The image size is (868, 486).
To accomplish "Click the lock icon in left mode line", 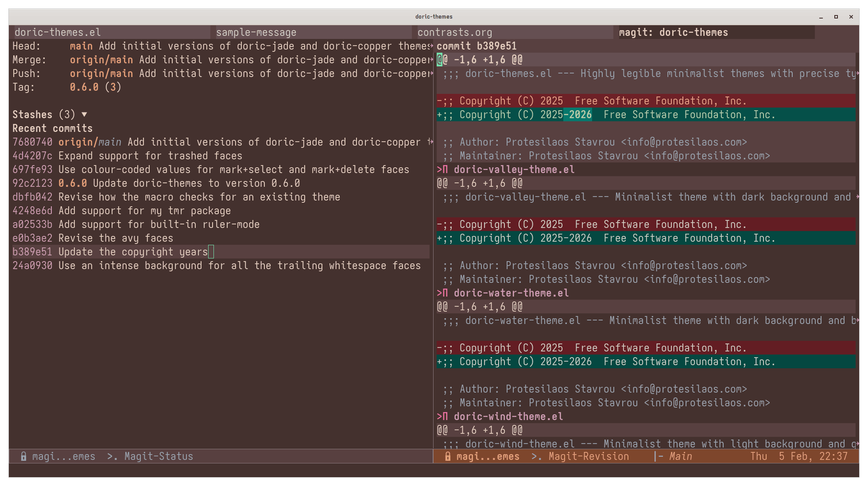I will click(23, 456).
